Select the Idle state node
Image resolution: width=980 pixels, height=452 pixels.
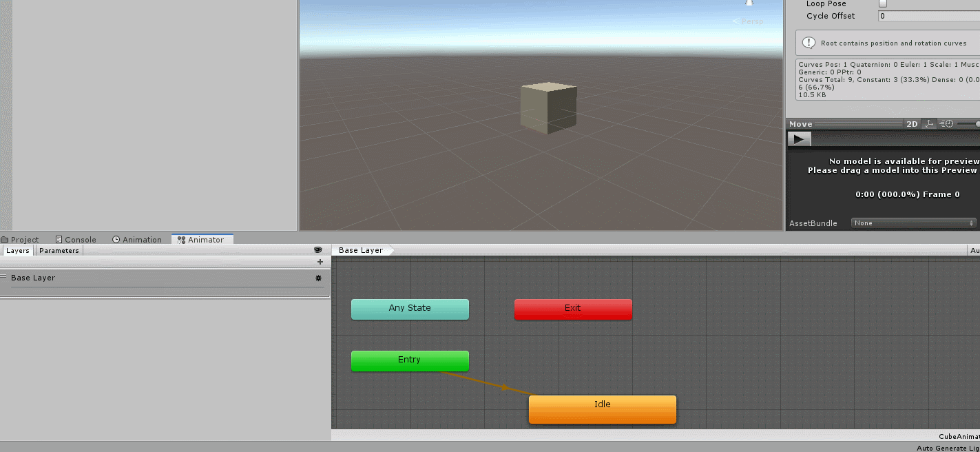click(602, 409)
